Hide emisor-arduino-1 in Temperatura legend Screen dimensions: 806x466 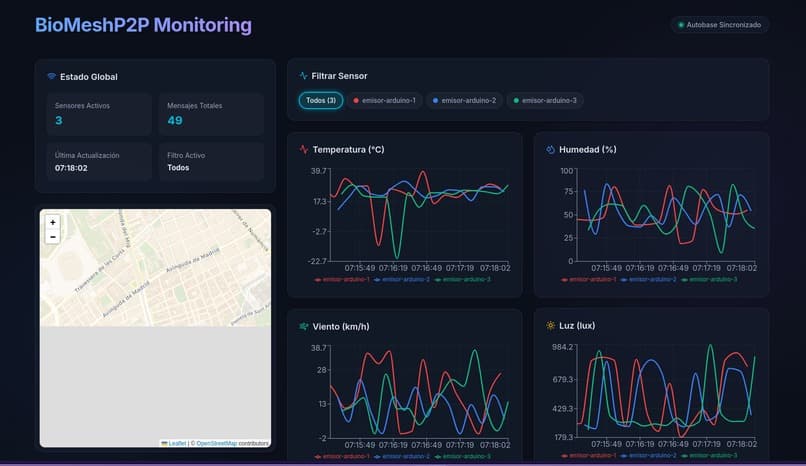click(342, 279)
